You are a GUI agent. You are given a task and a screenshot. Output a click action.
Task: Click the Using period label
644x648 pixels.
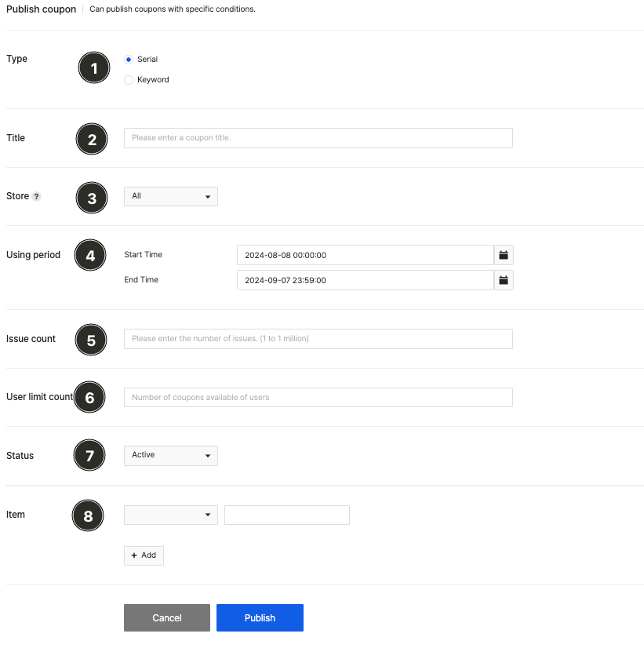[33, 254]
